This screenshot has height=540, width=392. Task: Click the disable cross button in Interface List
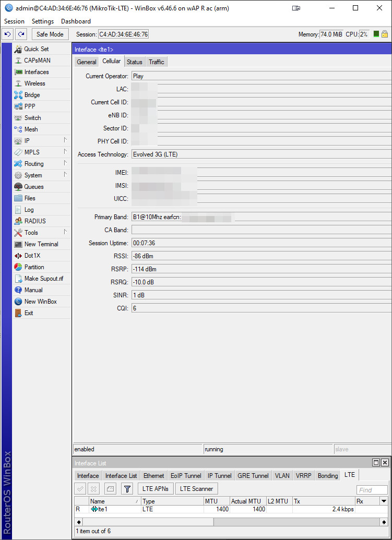(94, 489)
